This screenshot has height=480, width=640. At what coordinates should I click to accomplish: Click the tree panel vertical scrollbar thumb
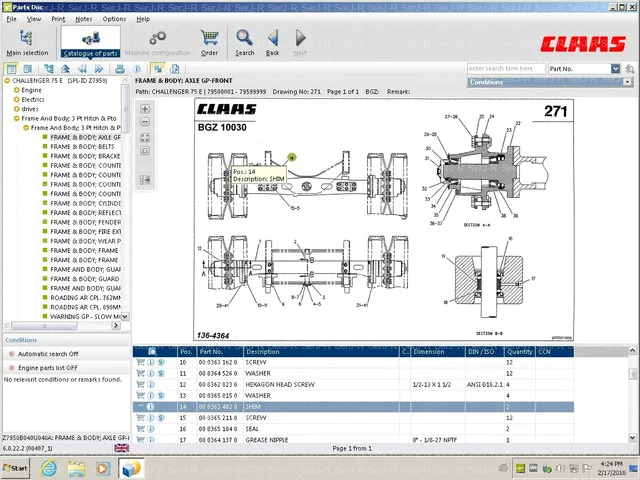[x=126, y=108]
